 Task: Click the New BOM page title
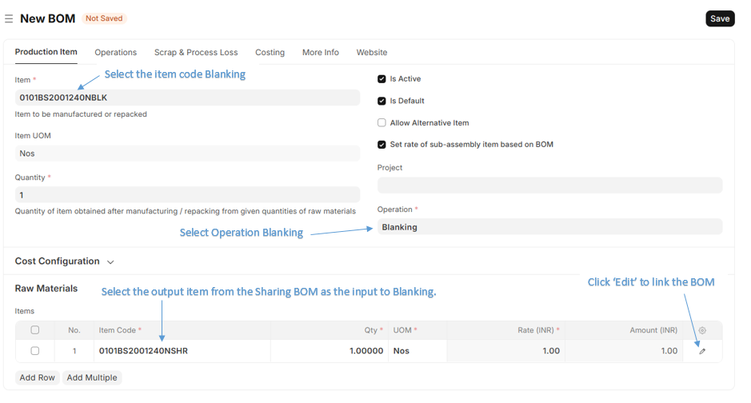click(47, 19)
